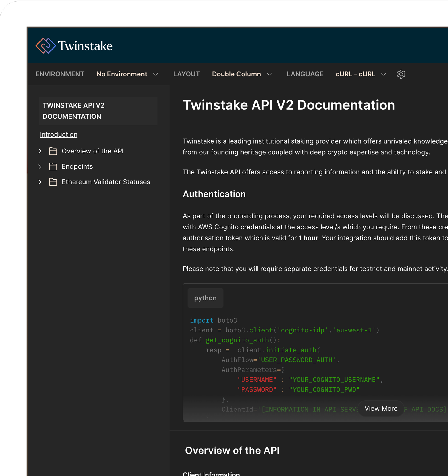448x476 pixels.
Task: Open the cURL - cURL language dropdown
Action: pos(361,74)
